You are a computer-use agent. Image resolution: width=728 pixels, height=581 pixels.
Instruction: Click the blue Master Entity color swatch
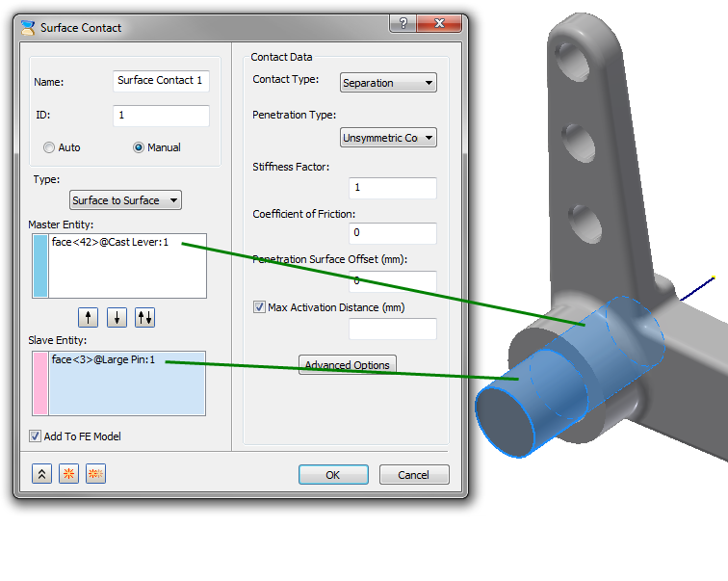[x=40, y=266]
